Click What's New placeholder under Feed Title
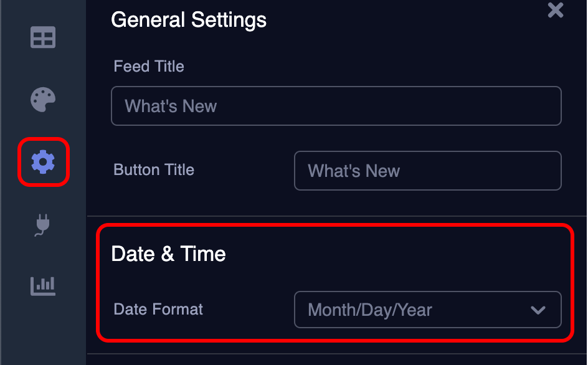 click(x=171, y=106)
